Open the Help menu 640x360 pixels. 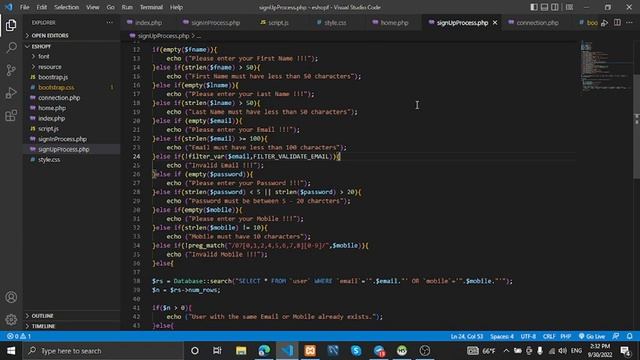click(x=176, y=7)
